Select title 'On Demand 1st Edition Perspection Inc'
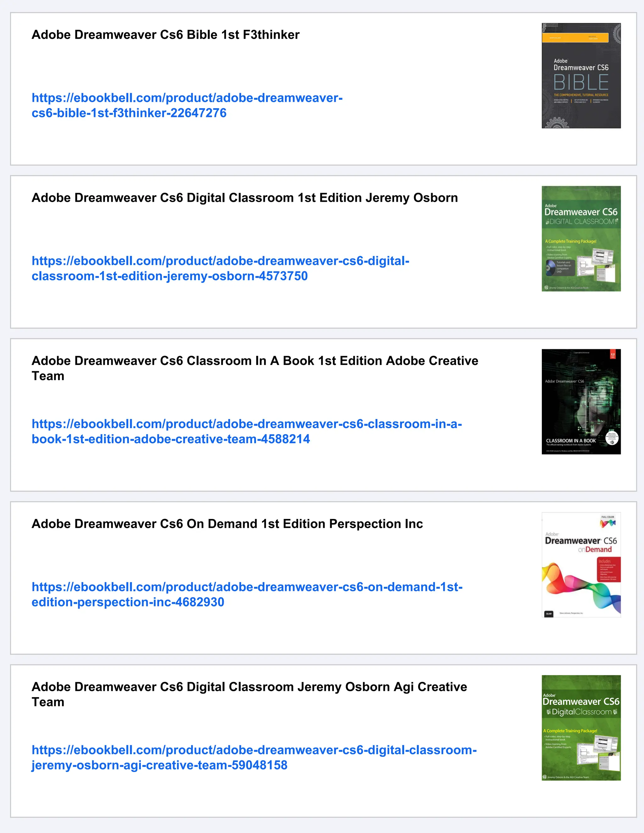The width and height of the screenshot is (644, 833). [x=227, y=524]
